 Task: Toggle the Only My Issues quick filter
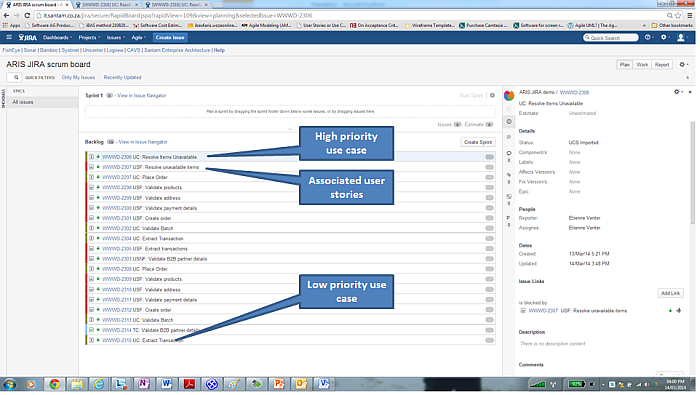tap(79, 77)
